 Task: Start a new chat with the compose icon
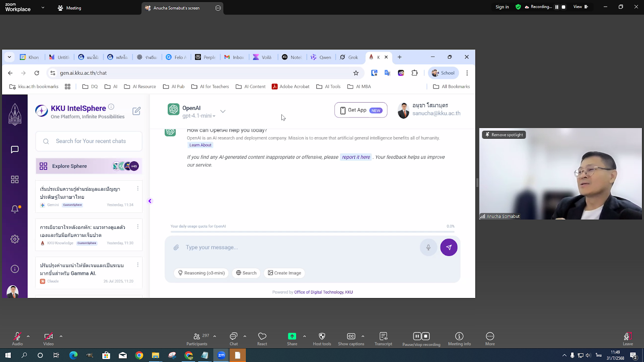[x=136, y=111]
